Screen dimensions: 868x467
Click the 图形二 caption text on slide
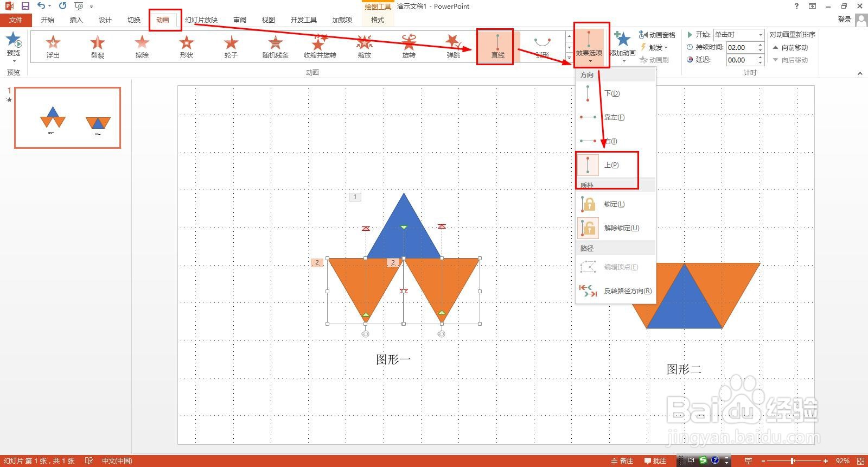[684, 369]
